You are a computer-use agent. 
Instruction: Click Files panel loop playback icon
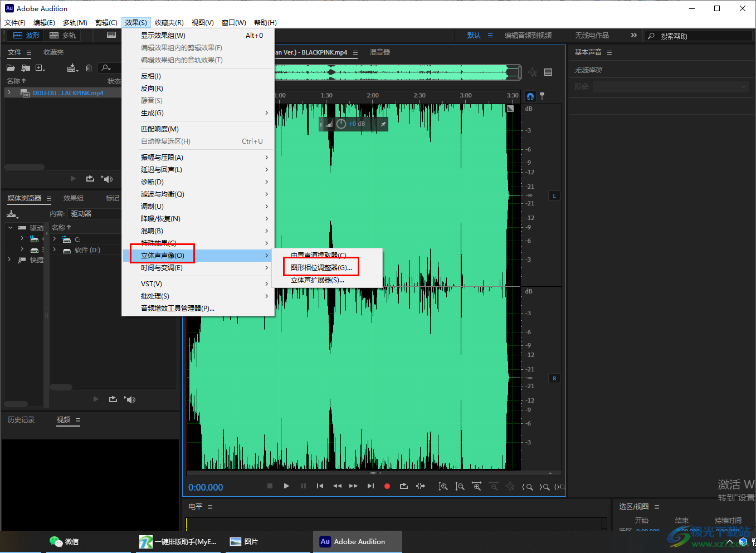90,179
